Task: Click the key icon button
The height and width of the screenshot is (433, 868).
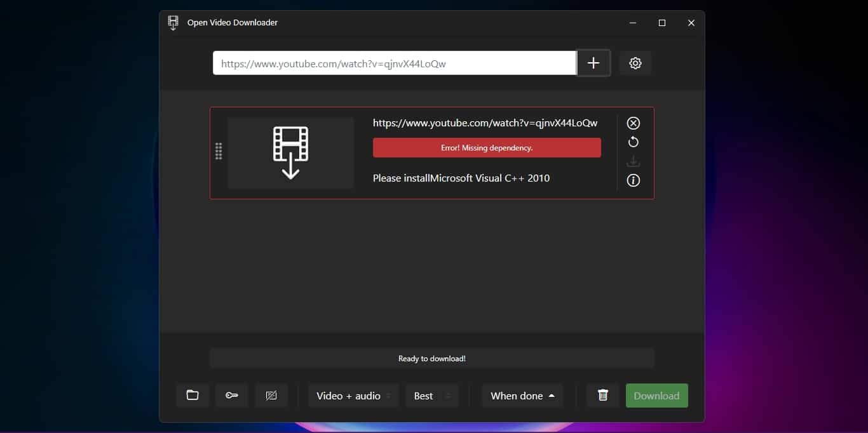Action: coord(232,396)
